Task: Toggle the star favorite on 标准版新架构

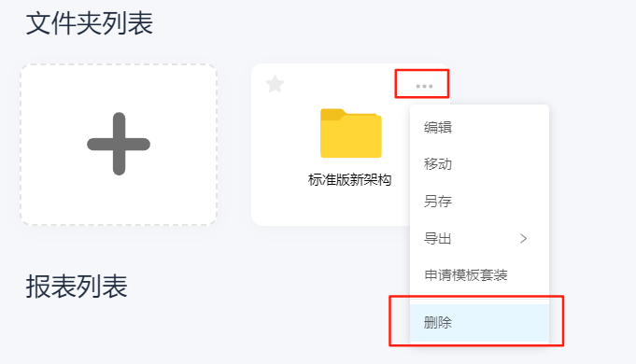Action: 275,84
